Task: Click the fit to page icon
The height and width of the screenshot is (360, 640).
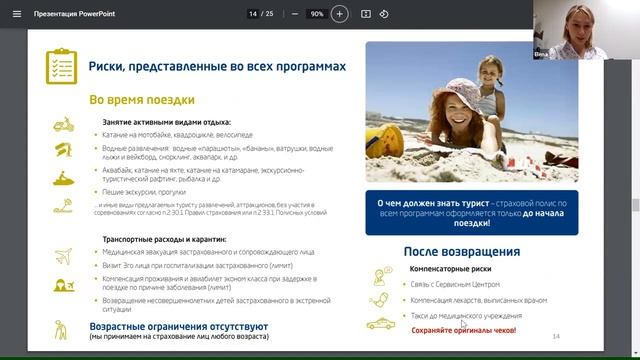Action: pos(366,14)
